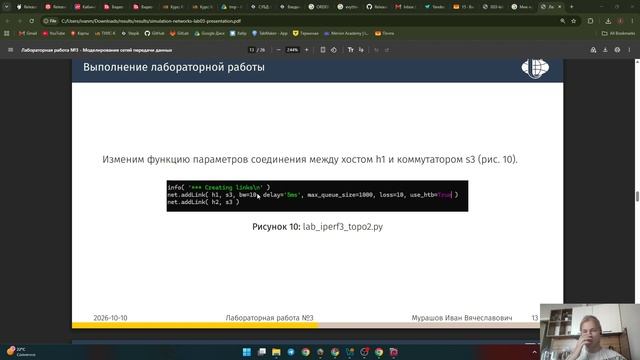Select the draw annotation tool
Screen dimensions: 640x360
tap(361, 50)
